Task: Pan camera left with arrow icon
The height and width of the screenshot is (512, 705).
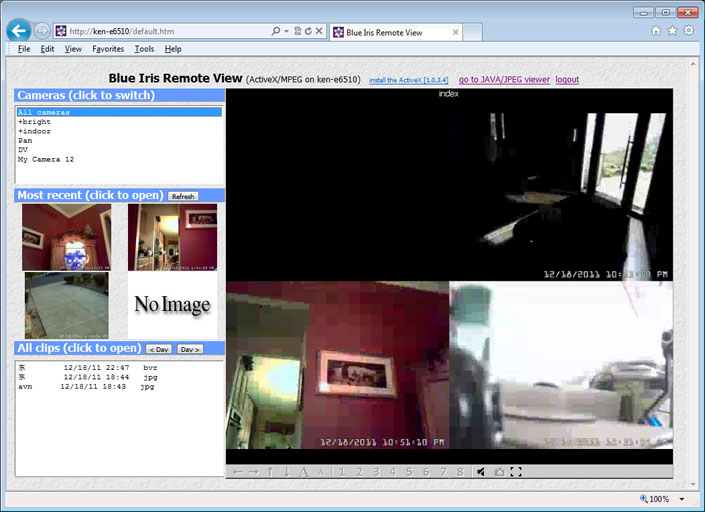Action: [238, 472]
